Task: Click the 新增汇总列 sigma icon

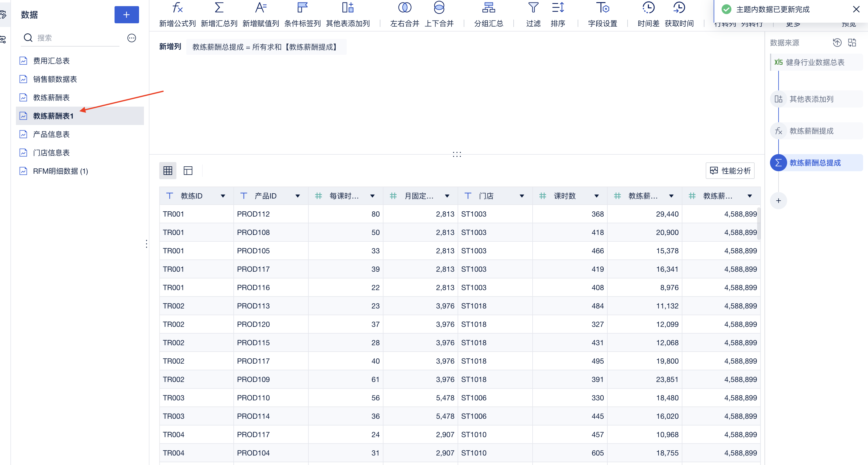Action: tap(219, 8)
